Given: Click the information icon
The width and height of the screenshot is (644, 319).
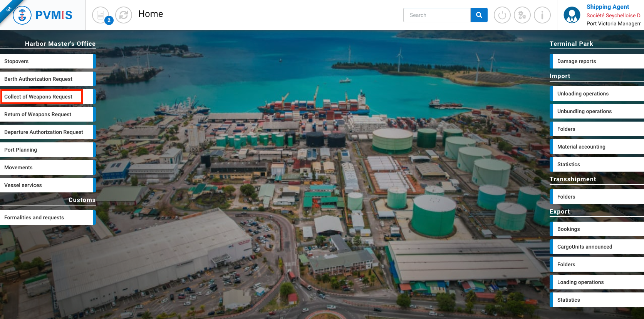Looking at the screenshot, I should coord(542,15).
